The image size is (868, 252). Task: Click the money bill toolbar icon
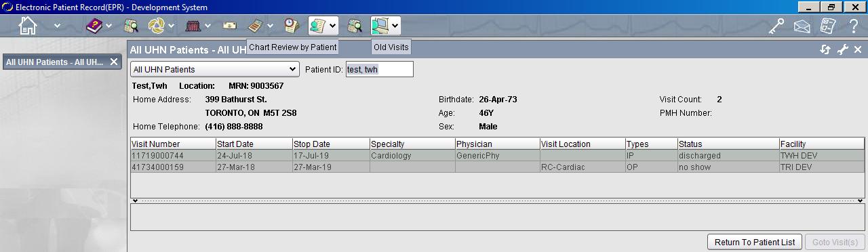pos(231,26)
